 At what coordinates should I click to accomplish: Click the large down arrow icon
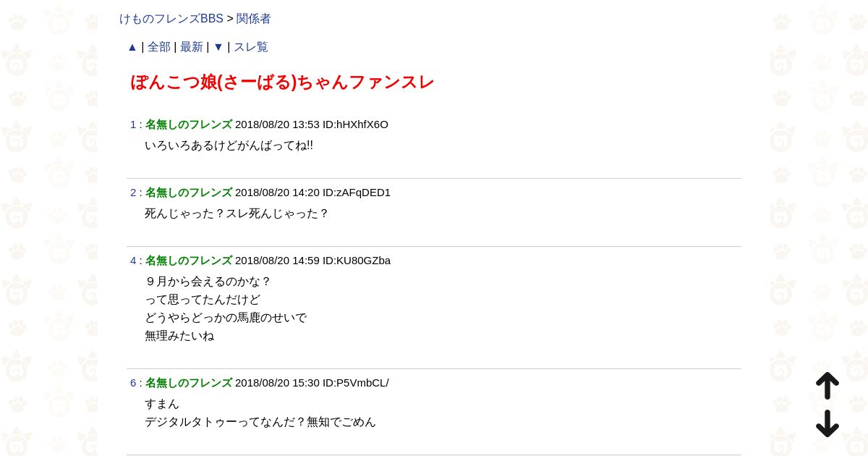click(x=827, y=423)
